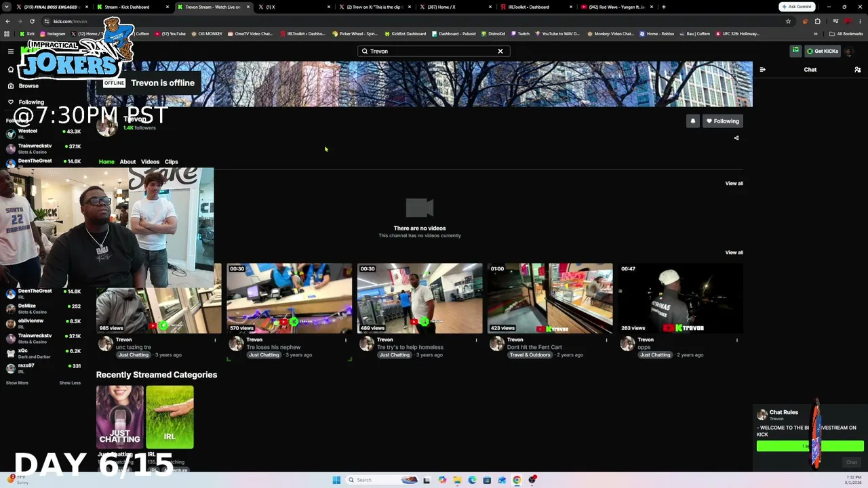Open the Windows Start menu
The height and width of the screenshot is (488, 868).
click(x=336, y=480)
